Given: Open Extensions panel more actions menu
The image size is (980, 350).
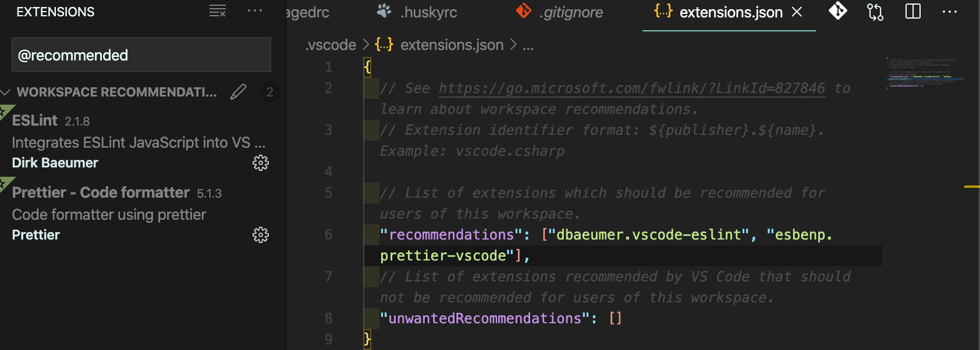Looking at the screenshot, I should tap(255, 11).
